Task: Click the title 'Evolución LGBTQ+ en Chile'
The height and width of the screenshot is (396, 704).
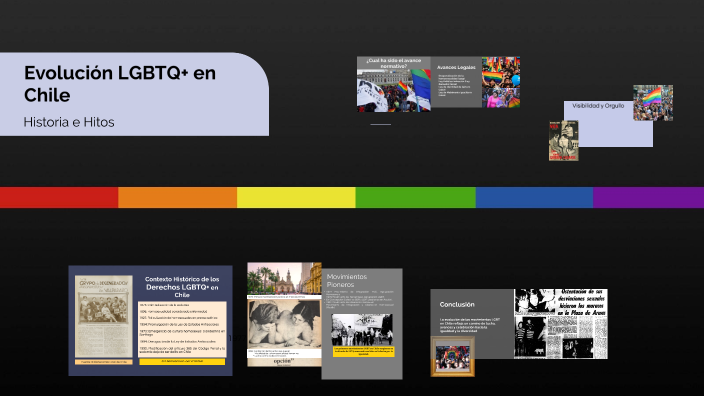Action: click(120, 84)
